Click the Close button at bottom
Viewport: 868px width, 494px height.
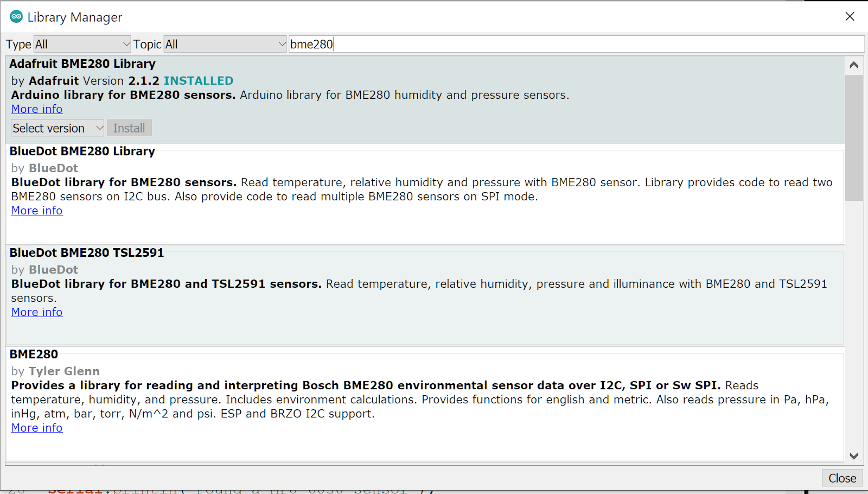point(842,478)
